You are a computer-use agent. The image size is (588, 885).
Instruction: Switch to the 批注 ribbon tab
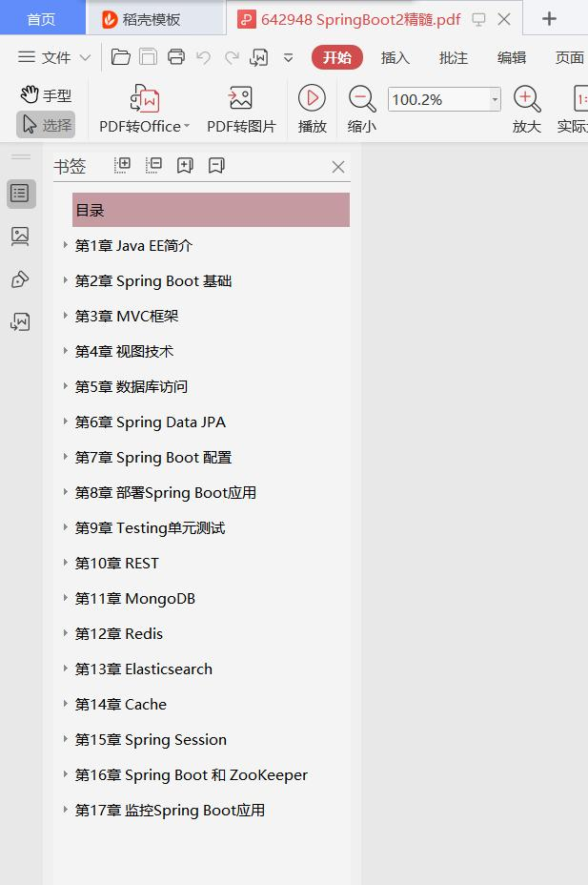[x=454, y=57]
